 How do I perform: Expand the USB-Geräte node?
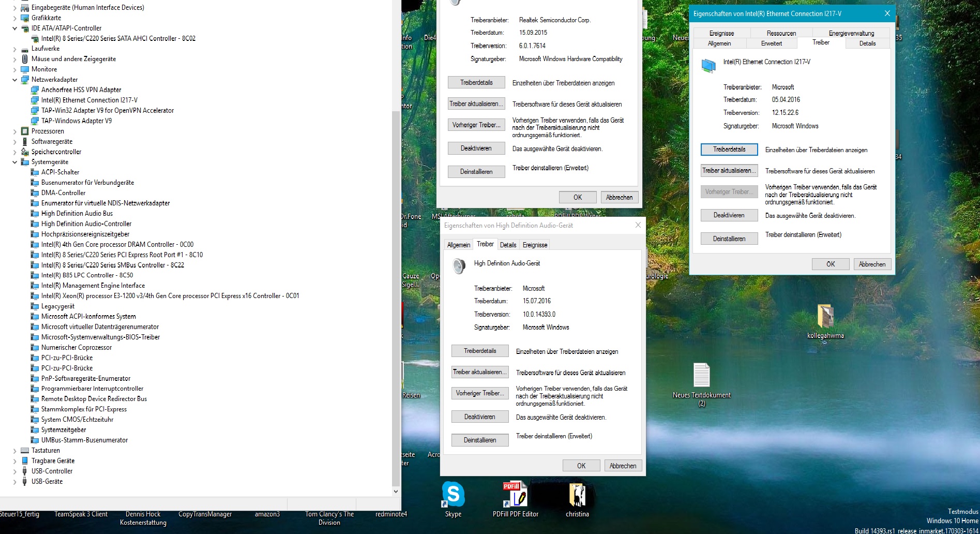pyautogui.click(x=14, y=481)
